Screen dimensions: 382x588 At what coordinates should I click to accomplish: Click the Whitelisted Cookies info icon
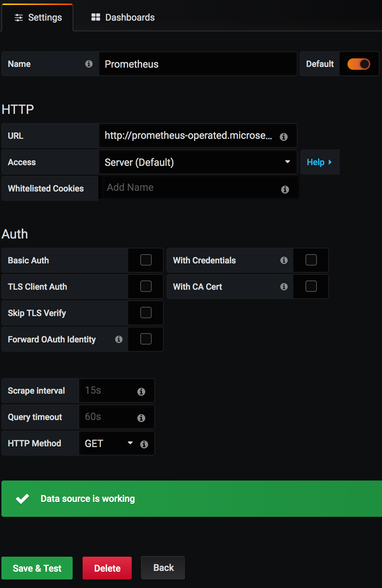pyautogui.click(x=285, y=189)
